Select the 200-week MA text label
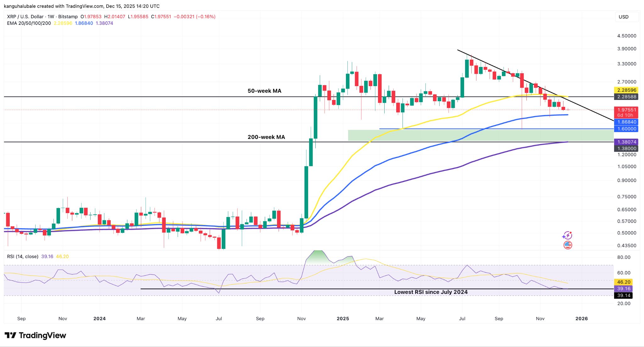Image resolution: width=644 pixels, height=347 pixels. tap(266, 137)
